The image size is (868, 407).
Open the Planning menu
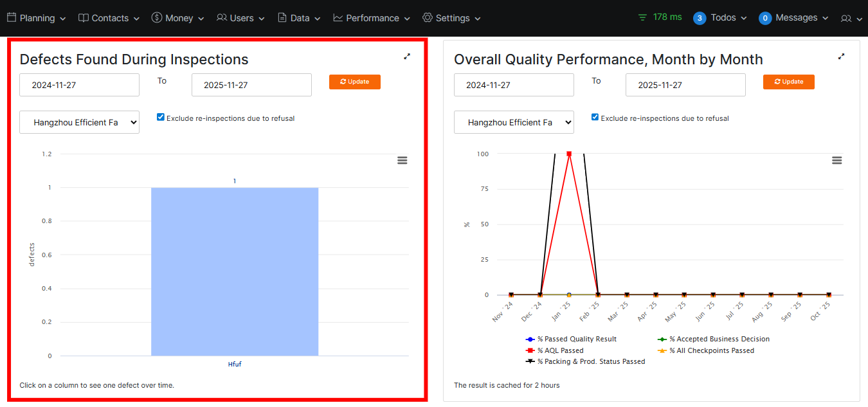pos(37,18)
